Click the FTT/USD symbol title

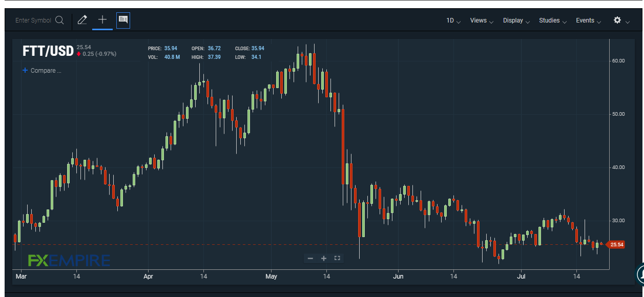click(x=48, y=51)
